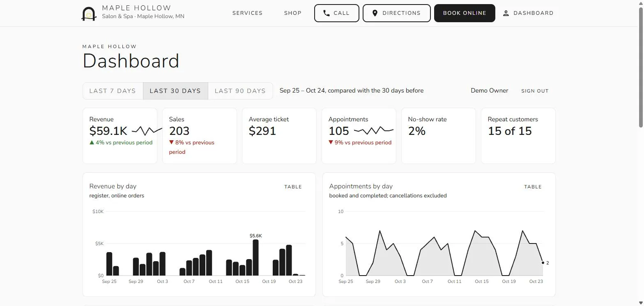Click the phone icon in Call button

327,13
